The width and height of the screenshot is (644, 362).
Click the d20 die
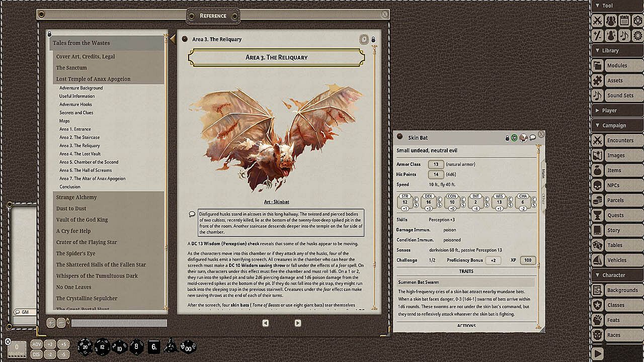point(85,346)
